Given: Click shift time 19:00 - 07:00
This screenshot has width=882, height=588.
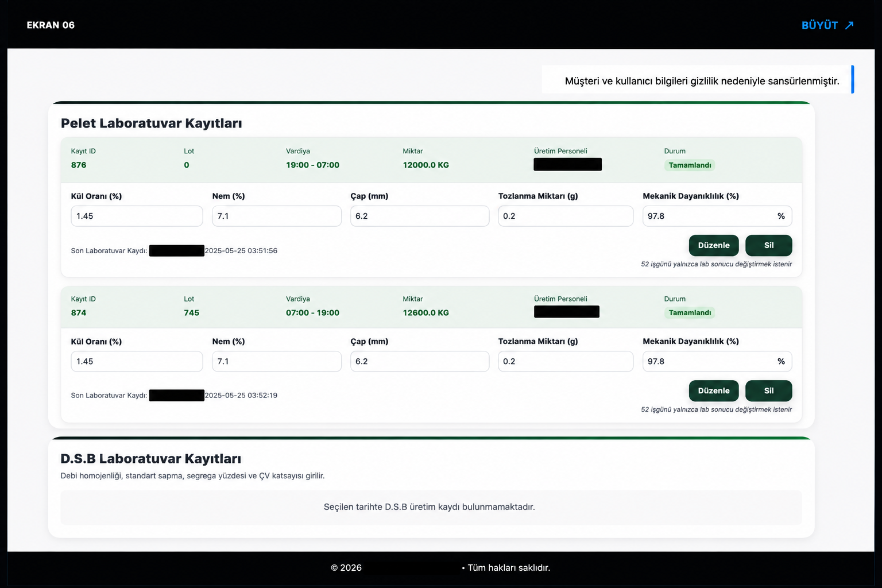Looking at the screenshot, I should (312, 165).
